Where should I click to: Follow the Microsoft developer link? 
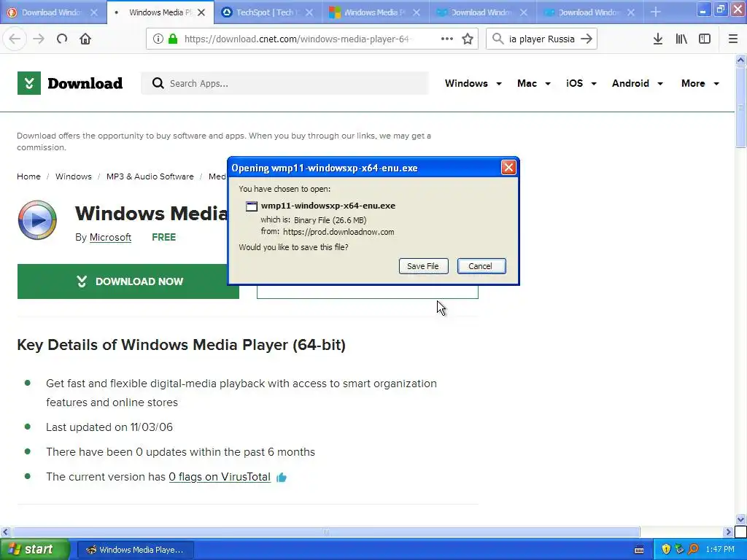point(110,237)
